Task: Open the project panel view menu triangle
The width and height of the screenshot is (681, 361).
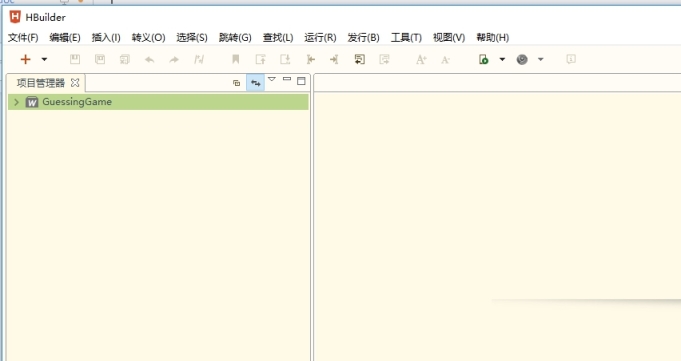Action: (272, 79)
